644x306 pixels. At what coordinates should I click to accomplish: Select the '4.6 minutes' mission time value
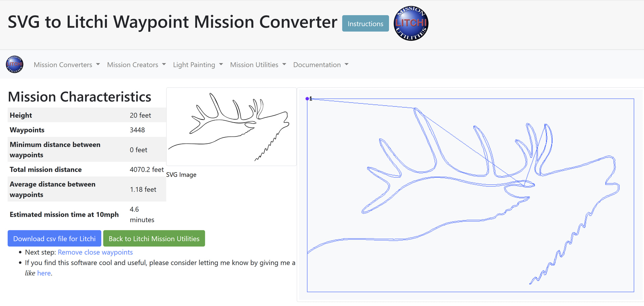pyautogui.click(x=142, y=215)
